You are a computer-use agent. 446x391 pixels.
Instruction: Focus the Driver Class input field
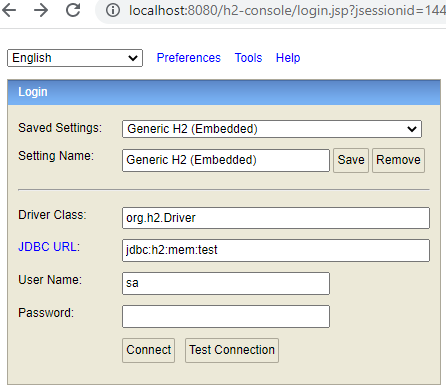point(276,218)
